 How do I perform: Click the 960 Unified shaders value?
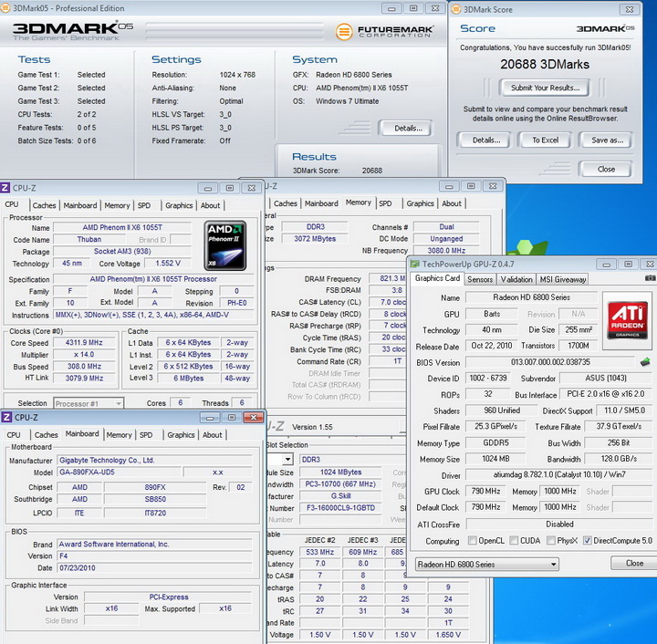tap(502, 410)
